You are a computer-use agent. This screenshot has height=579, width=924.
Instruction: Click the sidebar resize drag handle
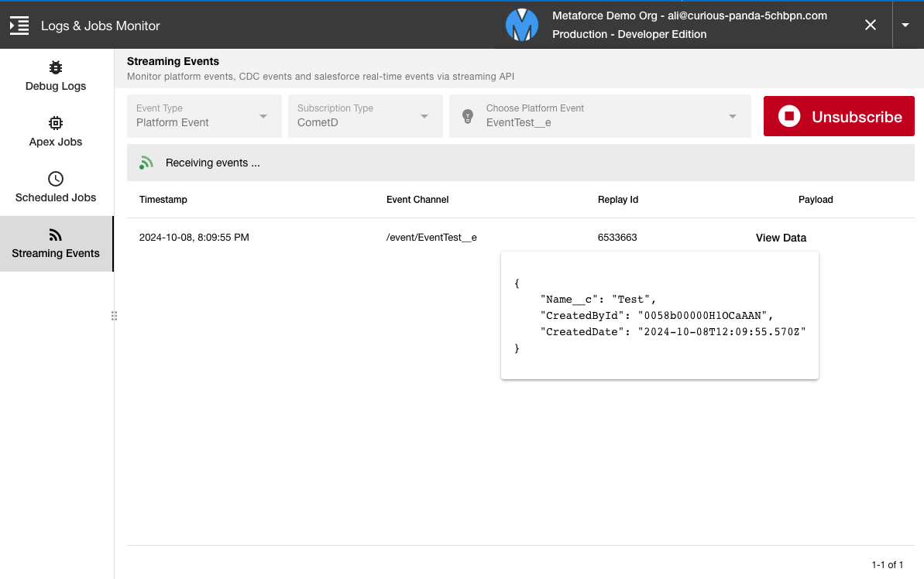pyautogui.click(x=114, y=317)
